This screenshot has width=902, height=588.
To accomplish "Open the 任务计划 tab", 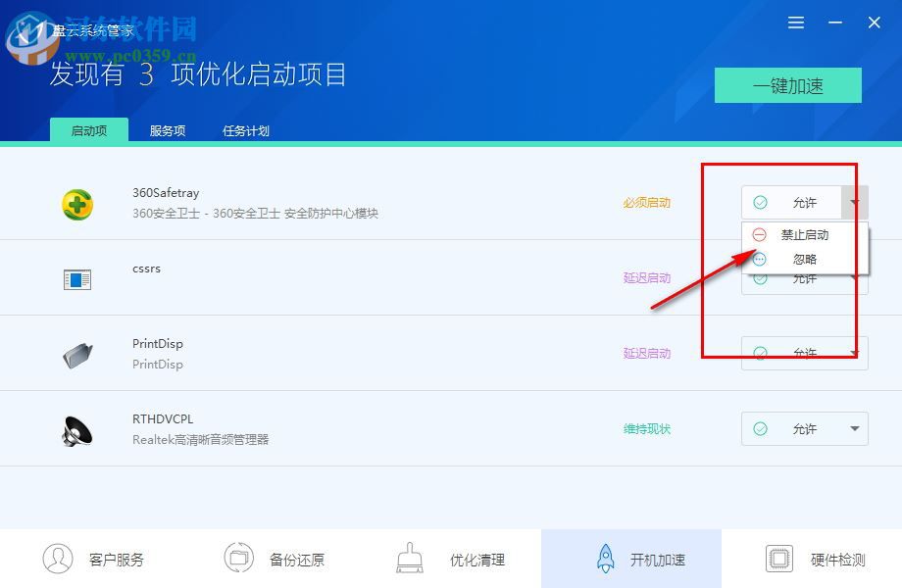I will click(245, 129).
